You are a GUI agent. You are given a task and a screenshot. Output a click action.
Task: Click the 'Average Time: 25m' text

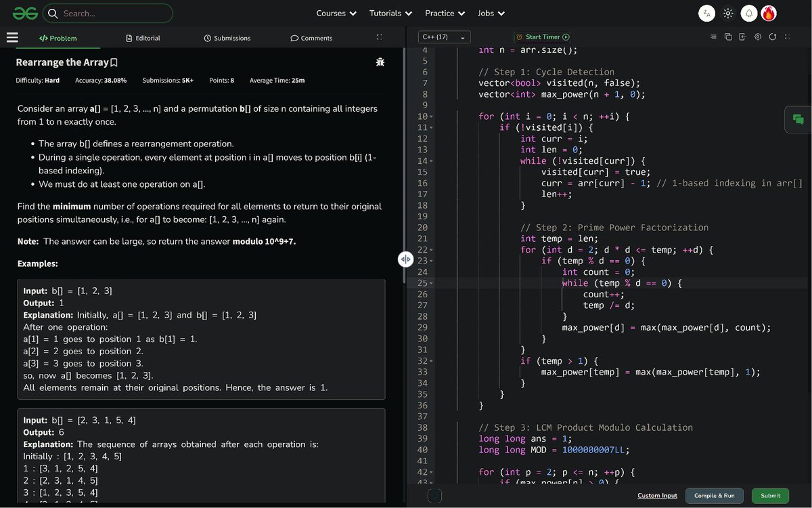point(277,81)
